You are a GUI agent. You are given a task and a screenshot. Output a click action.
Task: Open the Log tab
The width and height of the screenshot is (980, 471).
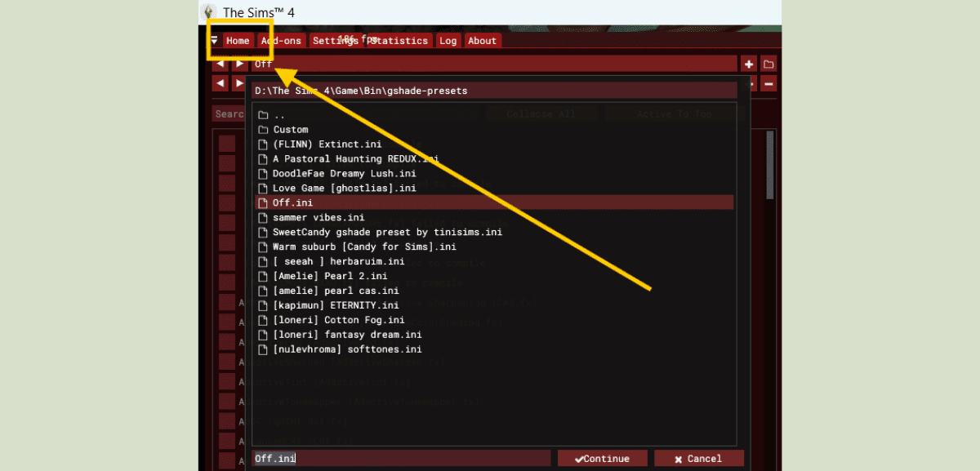(x=448, y=41)
